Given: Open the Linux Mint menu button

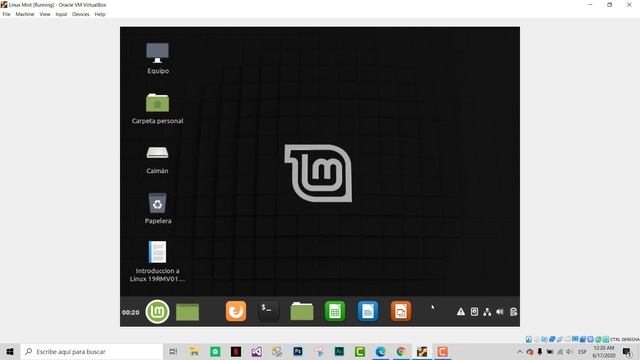Looking at the screenshot, I should (x=157, y=311).
